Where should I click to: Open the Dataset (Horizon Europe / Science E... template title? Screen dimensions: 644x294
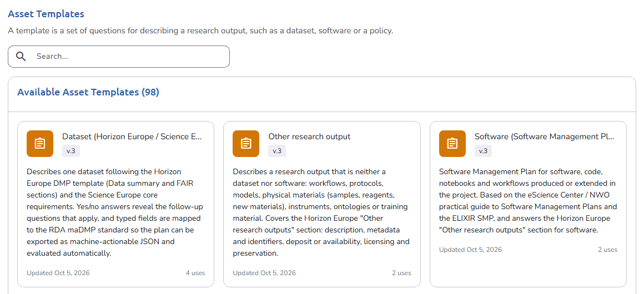[132, 136]
